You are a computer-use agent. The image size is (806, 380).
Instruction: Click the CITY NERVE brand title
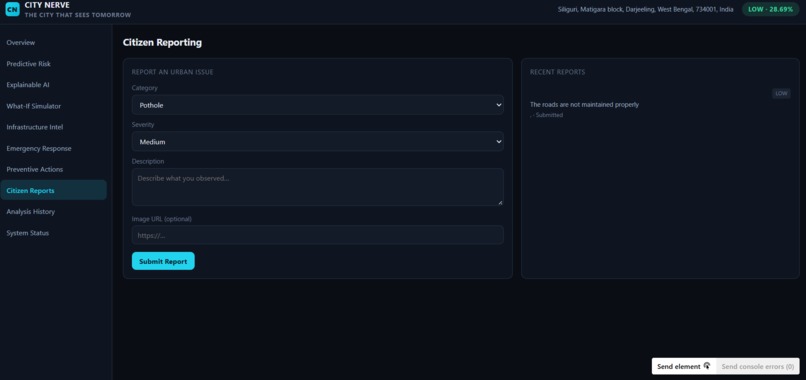point(47,5)
